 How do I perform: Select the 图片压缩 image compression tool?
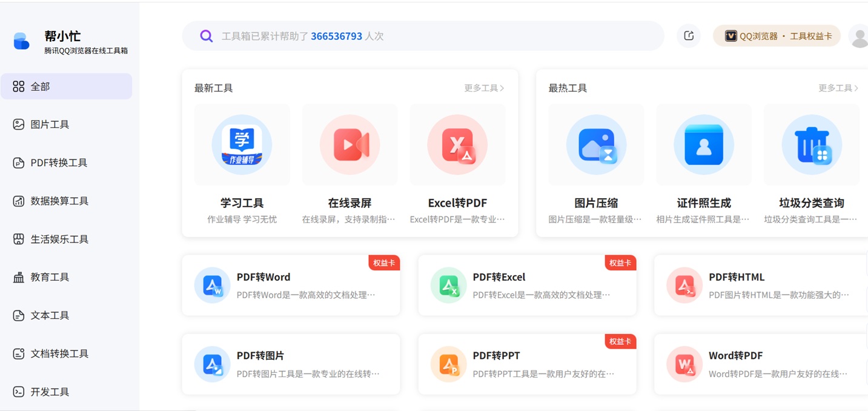point(595,144)
